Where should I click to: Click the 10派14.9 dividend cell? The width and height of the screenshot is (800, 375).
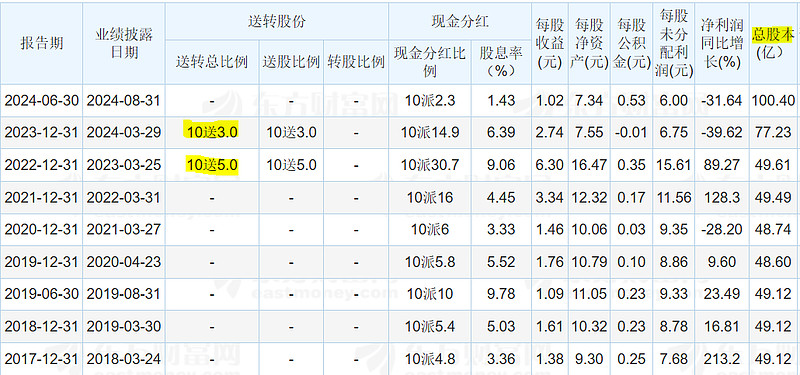coord(430,133)
